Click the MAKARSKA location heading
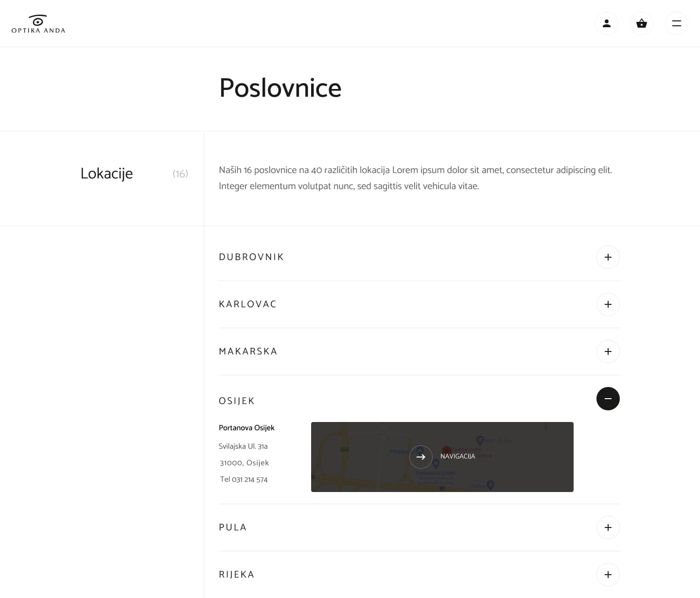This screenshot has height=598, width=700. 248,352
